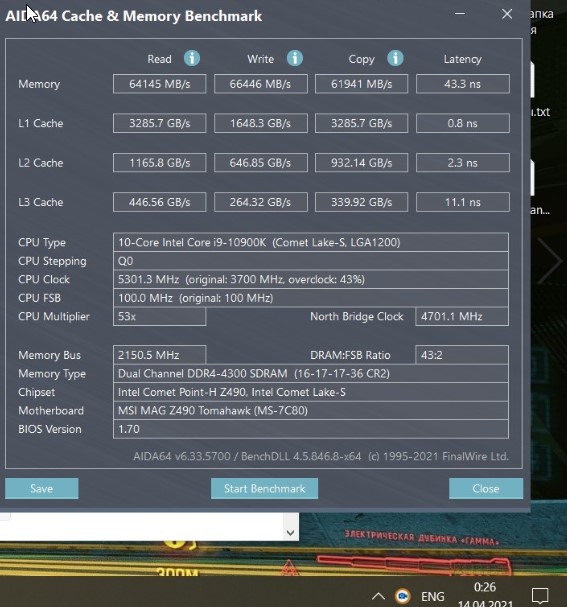Click BIOS Version value 1.70
The image size is (567, 607).
[311, 429]
